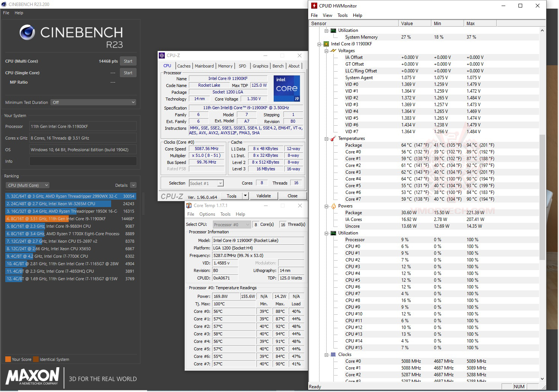
Task: Click the HWMonitor scrollbar down arrow
Action: click(x=542, y=379)
